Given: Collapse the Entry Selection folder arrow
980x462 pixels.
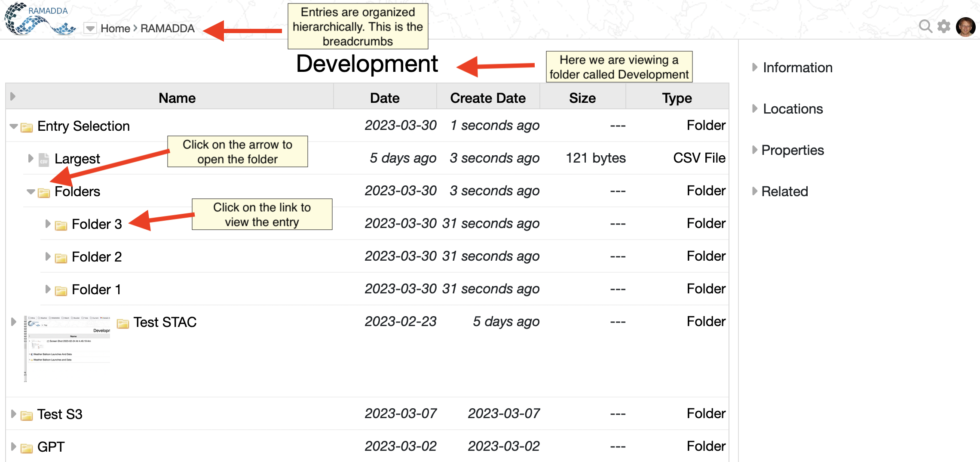Looking at the screenshot, I should tap(14, 126).
